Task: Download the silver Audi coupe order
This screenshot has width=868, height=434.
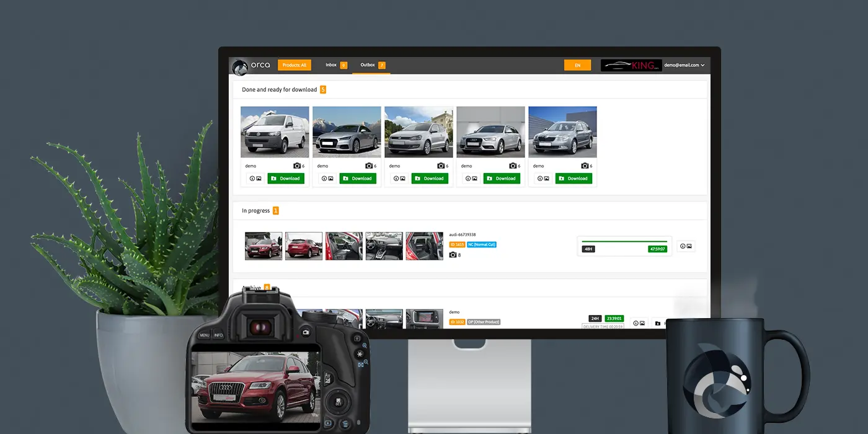Action: coord(358,179)
